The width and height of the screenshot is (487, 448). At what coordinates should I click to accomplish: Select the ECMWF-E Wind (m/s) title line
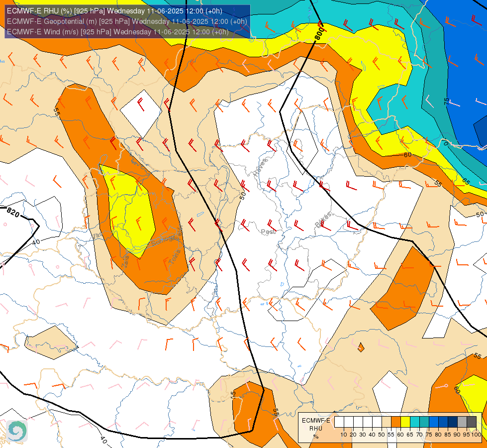[117, 32]
